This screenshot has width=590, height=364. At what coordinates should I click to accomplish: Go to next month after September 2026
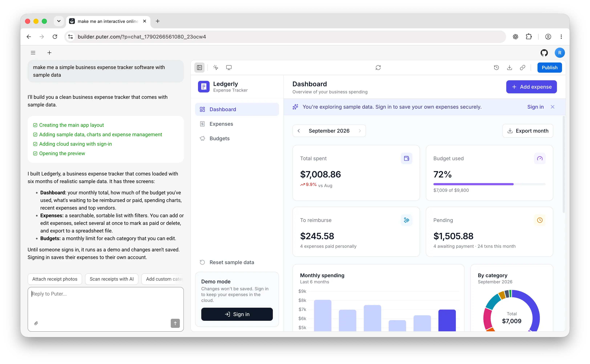point(360,131)
